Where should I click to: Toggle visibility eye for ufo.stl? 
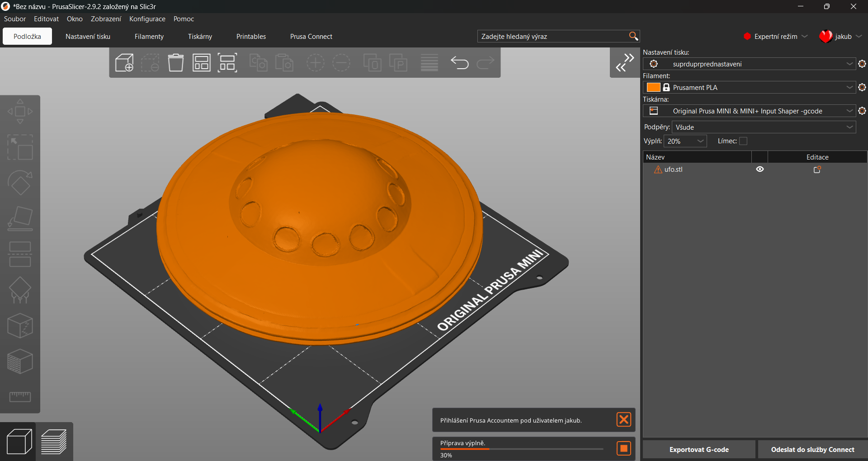(760, 169)
